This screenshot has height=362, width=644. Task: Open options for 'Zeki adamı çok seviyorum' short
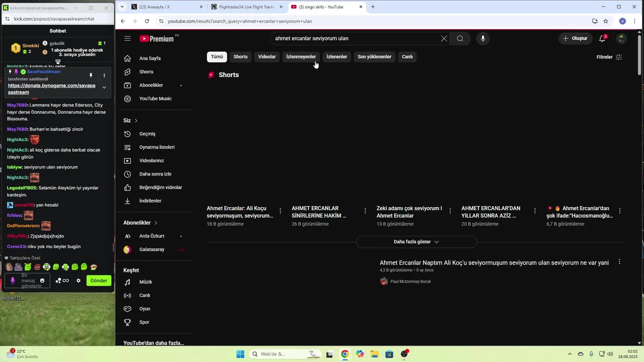point(450,211)
